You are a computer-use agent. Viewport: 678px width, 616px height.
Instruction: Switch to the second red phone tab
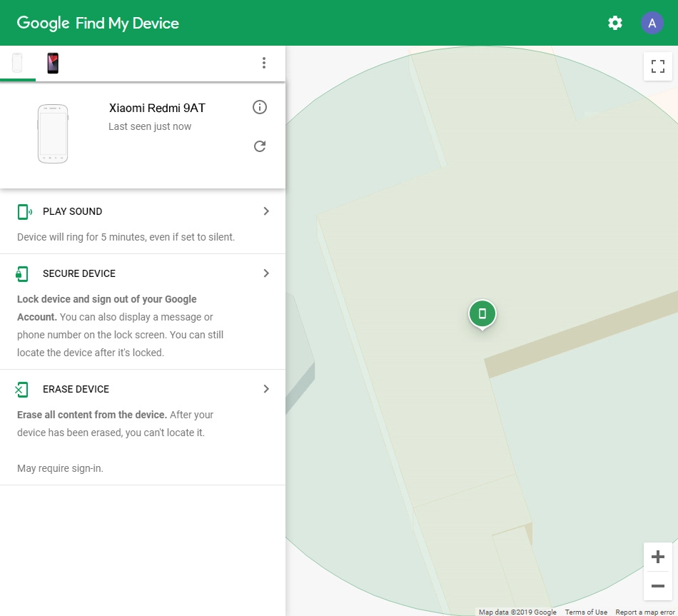tap(53, 63)
